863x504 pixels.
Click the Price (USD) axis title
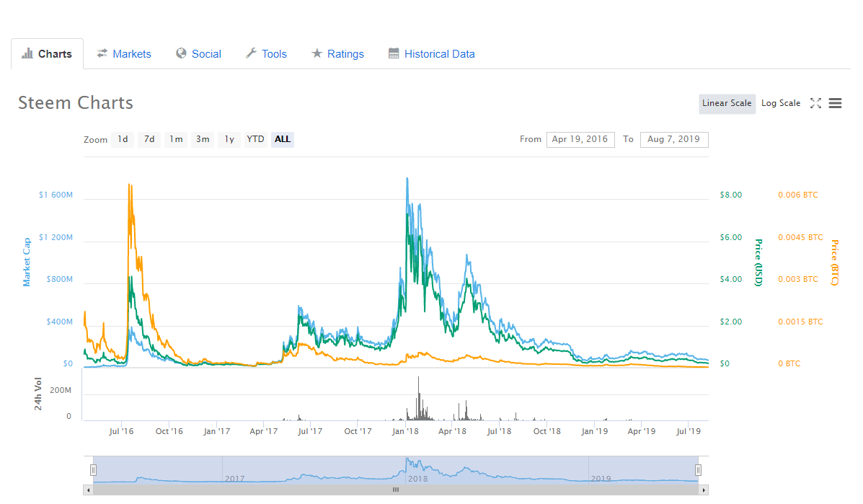pyautogui.click(x=758, y=262)
